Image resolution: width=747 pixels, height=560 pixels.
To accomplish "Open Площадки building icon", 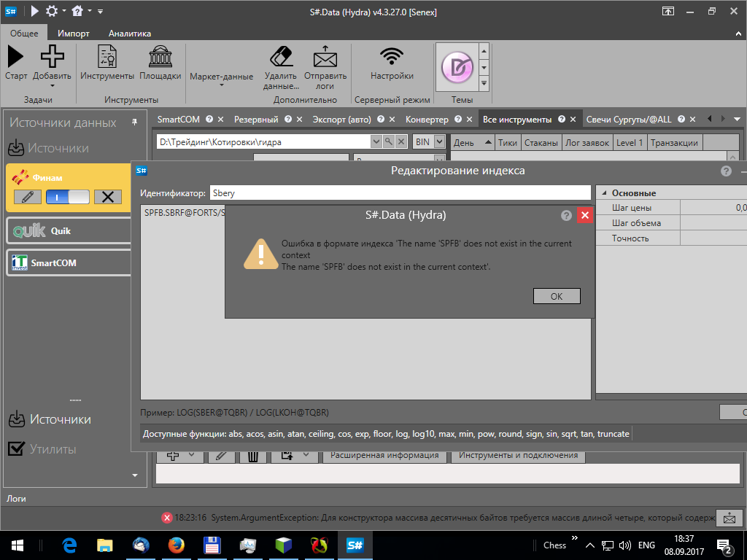I will coord(160,57).
